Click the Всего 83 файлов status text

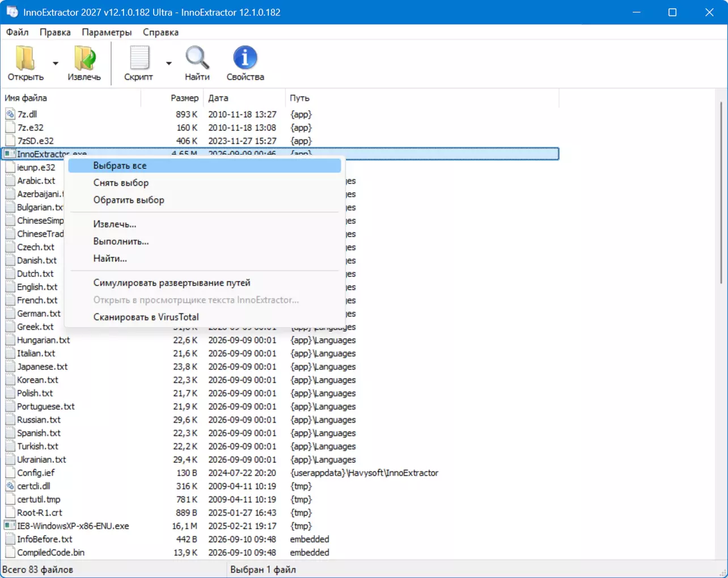[37, 569]
